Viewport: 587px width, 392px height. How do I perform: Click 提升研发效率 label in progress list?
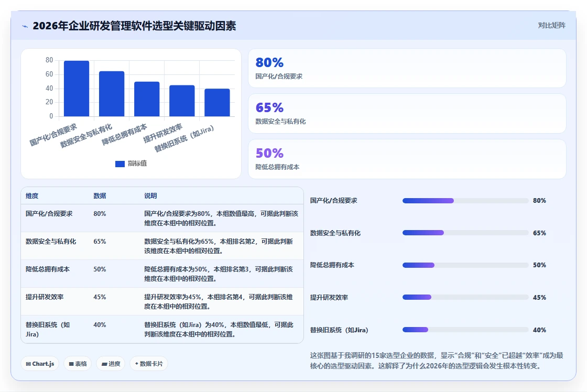pyautogui.click(x=329, y=297)
